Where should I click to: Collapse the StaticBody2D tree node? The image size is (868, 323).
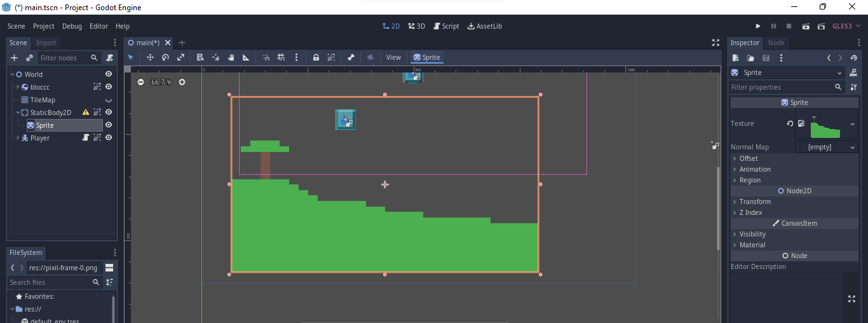point(18,113)
